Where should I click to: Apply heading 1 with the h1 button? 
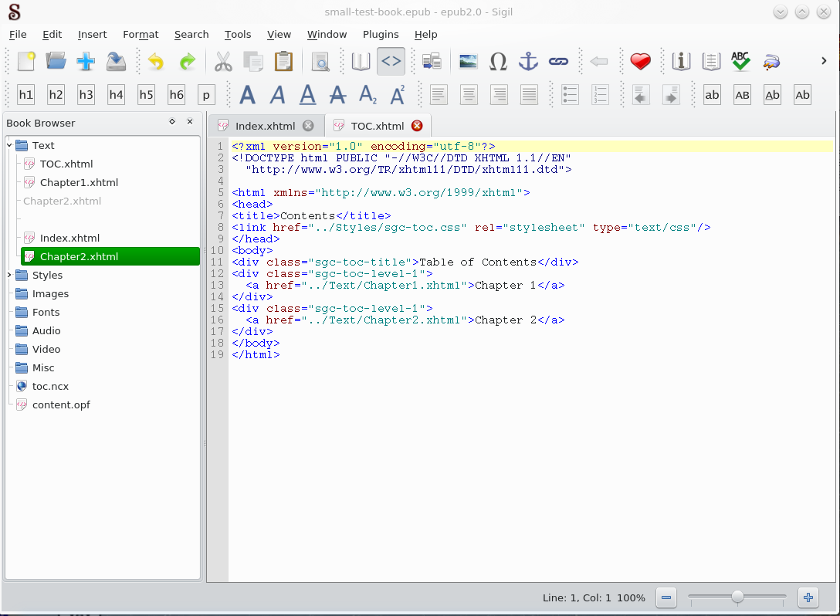click(x=25, y=95)
